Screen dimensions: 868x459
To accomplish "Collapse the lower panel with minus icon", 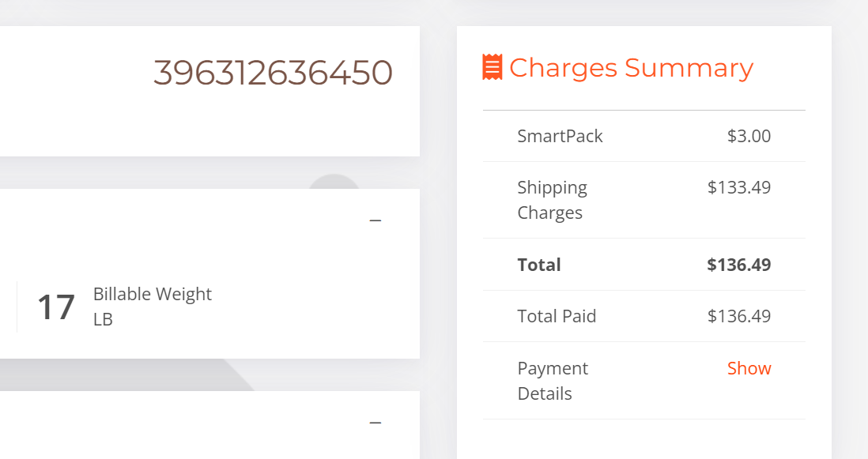I will (x=376, y=423).
